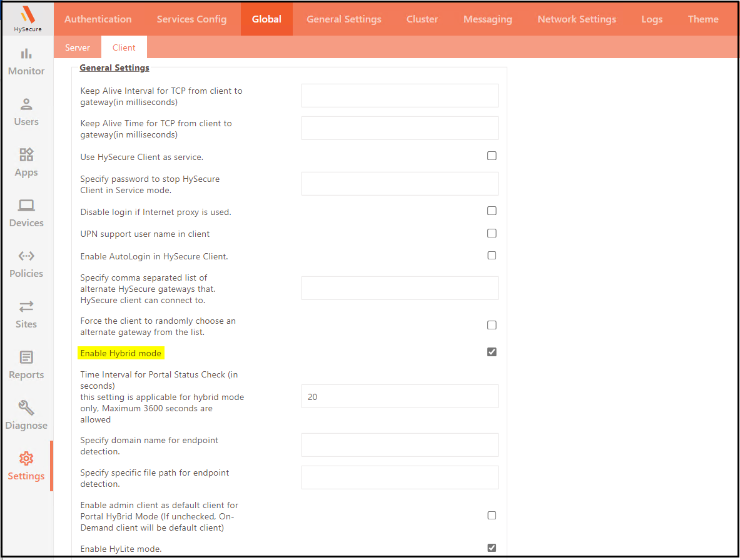
Task: Check Enable admin client as default client
Action: coord(492,516)
